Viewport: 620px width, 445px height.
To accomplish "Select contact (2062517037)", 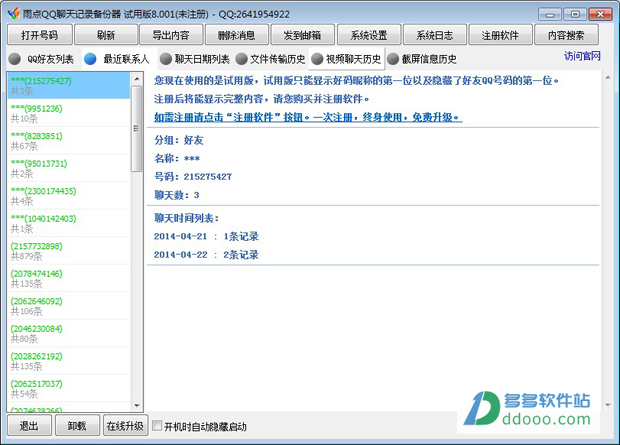I will coord(69,388).
